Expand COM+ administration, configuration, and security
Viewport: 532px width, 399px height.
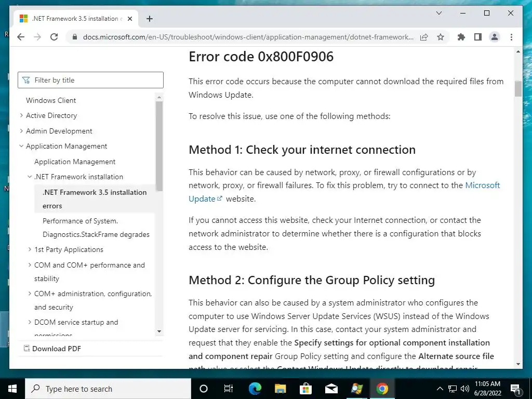coord(30,294)
